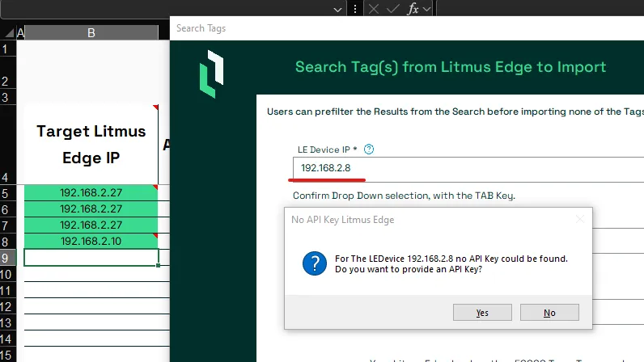Select cell 192.168.2.27 in row 6
Screen dimensions: 644x362
[x=91, y=209]
